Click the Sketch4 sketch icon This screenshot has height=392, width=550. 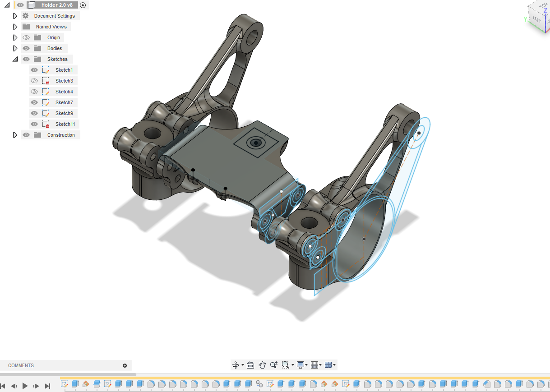tap(46, 92)
